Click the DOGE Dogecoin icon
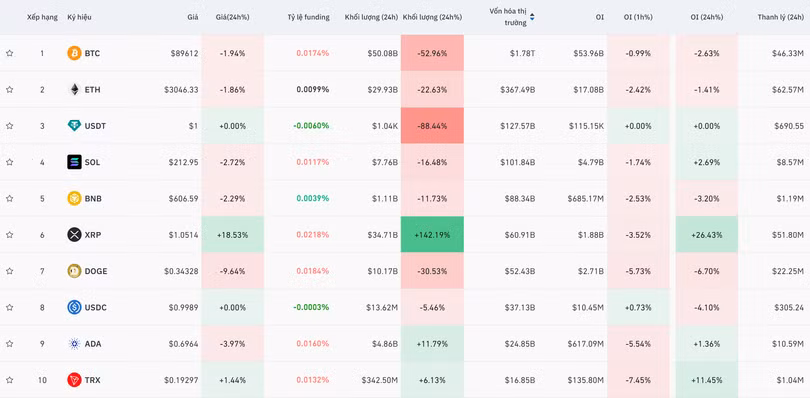Viewport: 810px width, 398px height. tap(74, 271)
